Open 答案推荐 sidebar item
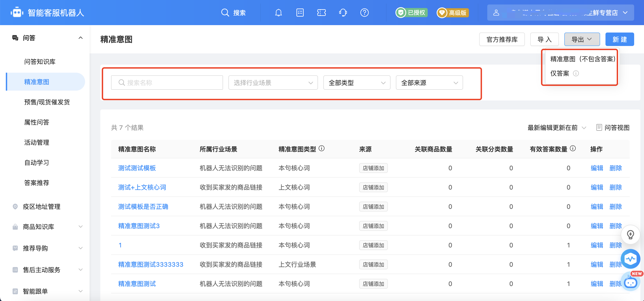This screenshot has height=301, width=644. coord(36,183)
